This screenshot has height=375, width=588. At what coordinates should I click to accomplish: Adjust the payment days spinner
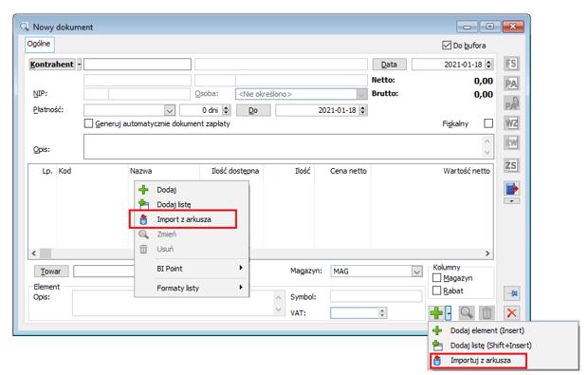pyautogui.click(x=226, y=110)
